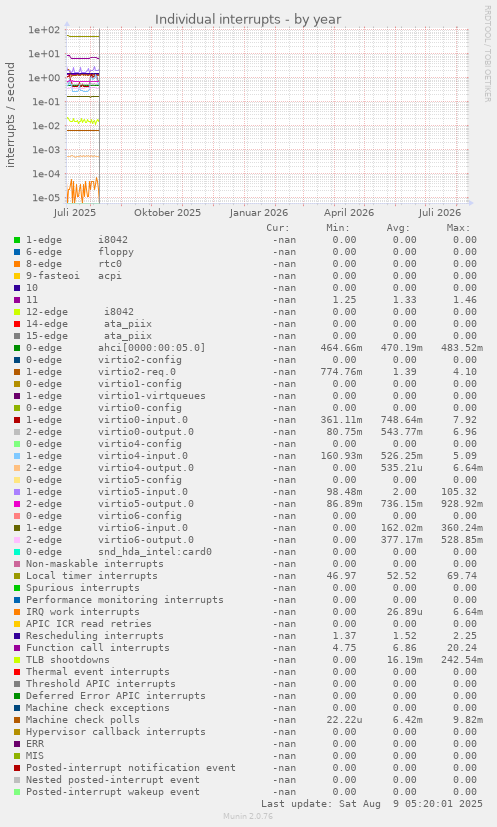Screen dimensions: 497x827
Task: Click the green i8042 1-edge legend swatch
Action: coord(17,240)
